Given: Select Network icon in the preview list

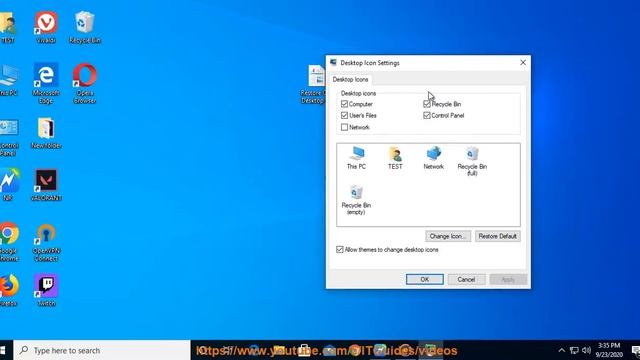Looking at the screenshot, I should tap(433, 158).
